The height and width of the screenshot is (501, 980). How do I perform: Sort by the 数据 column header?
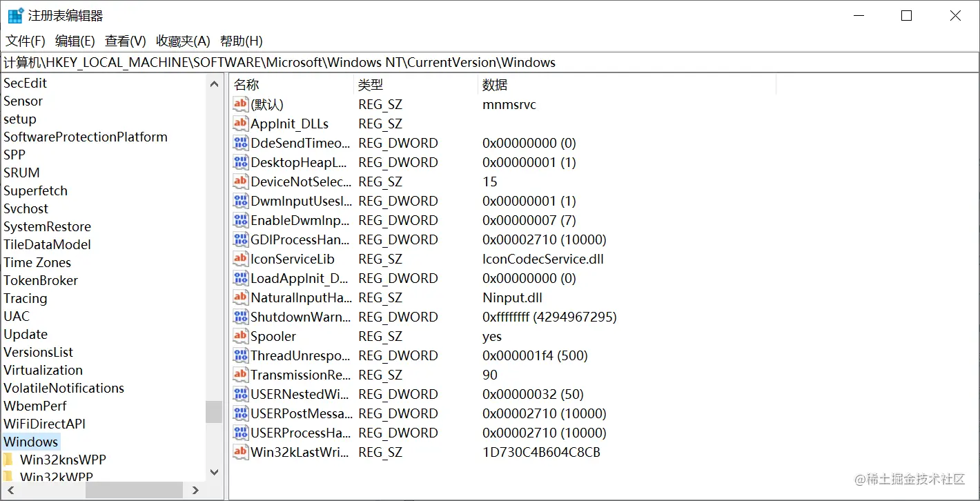point(627,84)
